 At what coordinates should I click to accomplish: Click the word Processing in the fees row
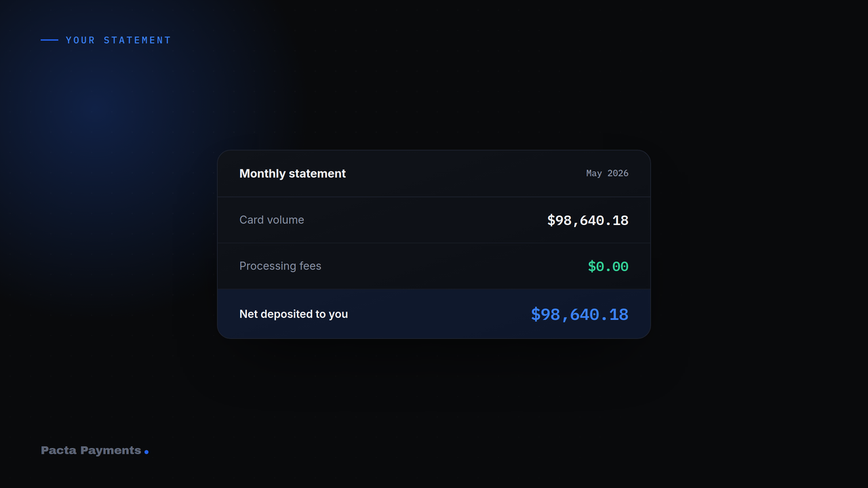pos(268,266)
